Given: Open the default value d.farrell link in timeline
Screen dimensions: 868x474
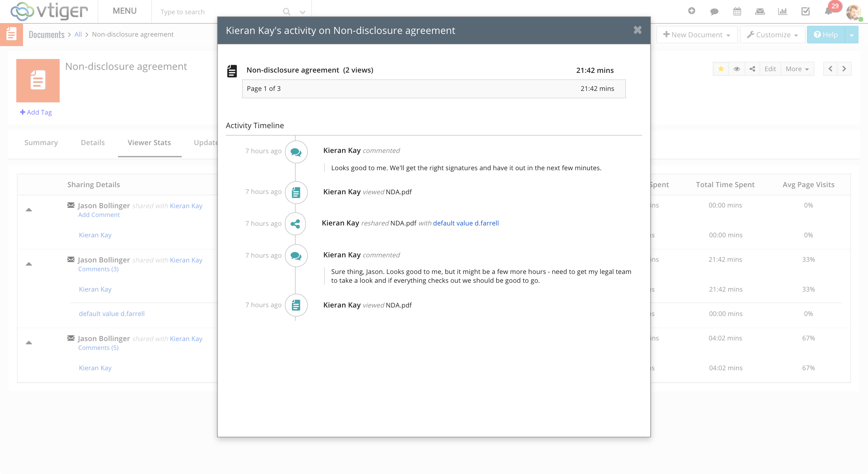Looking at the screenshot, I should (x=466, y=223).
